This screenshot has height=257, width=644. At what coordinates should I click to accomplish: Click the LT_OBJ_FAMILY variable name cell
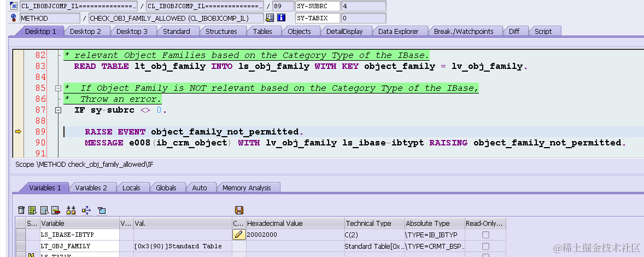tap(79, 246)
